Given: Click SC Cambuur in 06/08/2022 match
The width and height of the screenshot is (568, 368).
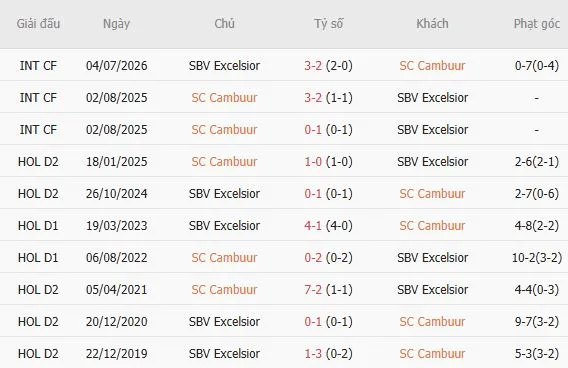Looking at the screenshot, I should (224, 258).
